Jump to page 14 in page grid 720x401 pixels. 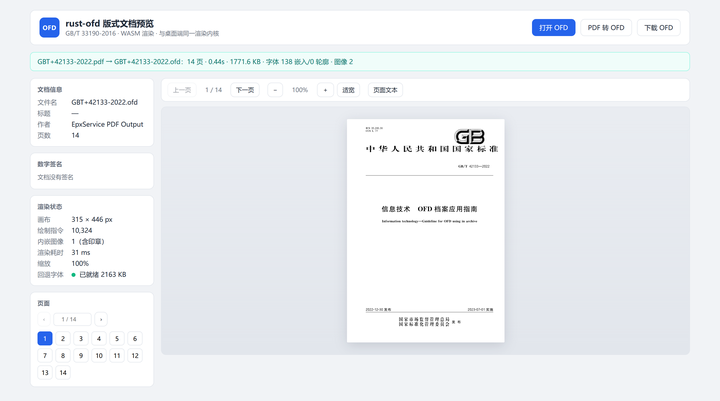(x=63, y=373)
